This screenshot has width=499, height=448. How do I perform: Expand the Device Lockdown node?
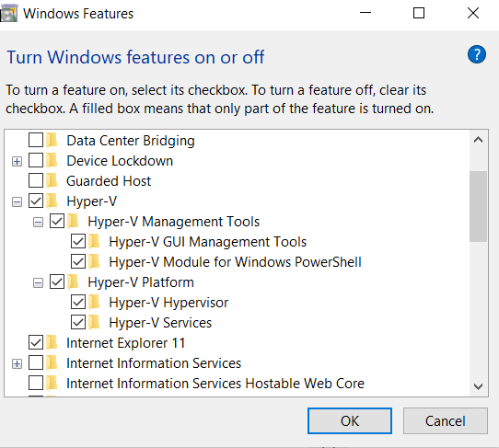tap(17, 161)
